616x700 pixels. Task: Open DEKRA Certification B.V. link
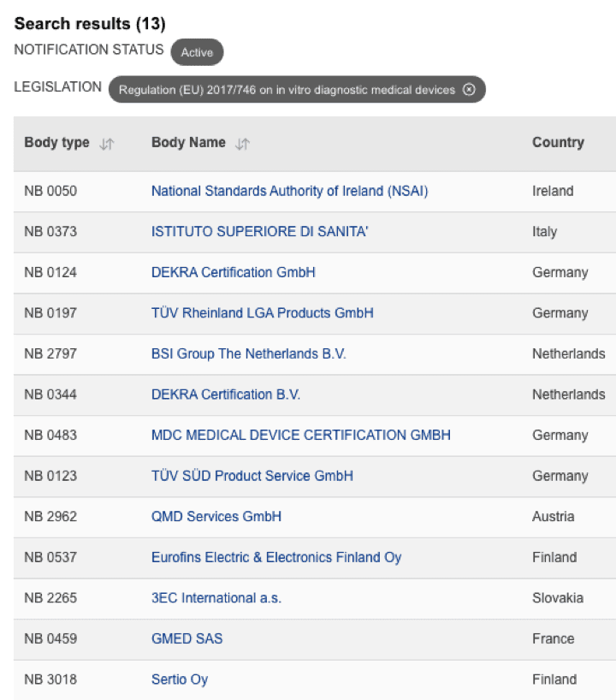coord(225,394)
